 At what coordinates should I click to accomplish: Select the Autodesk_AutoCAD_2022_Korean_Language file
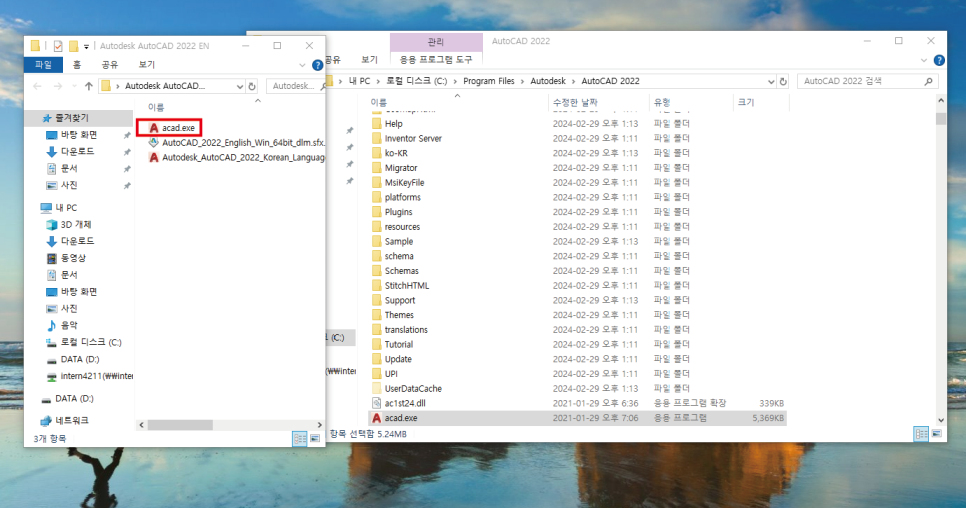point(237,157)
